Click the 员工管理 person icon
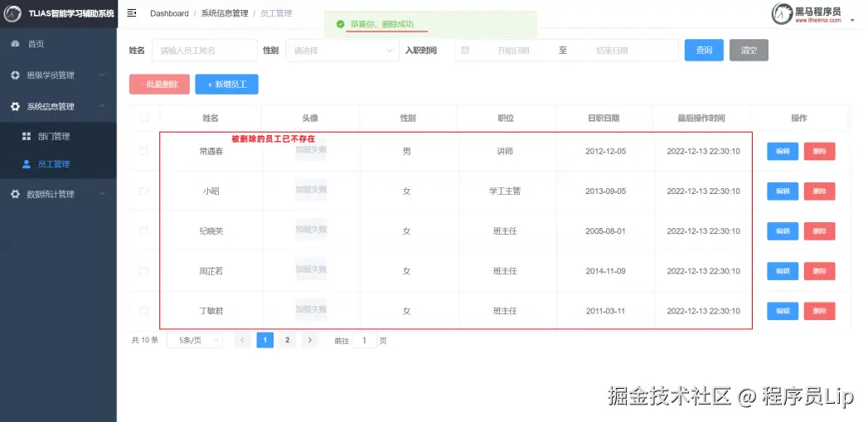This screenshot has height=422, width=868. pyautogui.click(x=26, y=164)
